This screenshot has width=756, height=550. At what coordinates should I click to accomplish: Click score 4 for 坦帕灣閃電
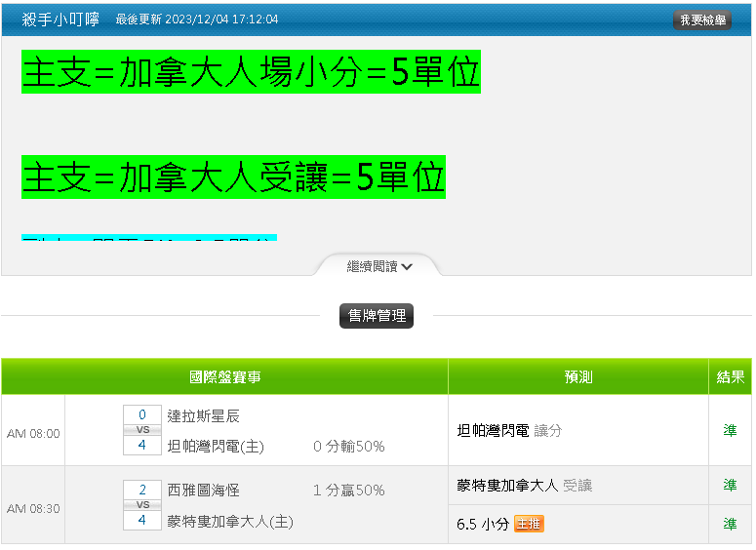(142, 445)
